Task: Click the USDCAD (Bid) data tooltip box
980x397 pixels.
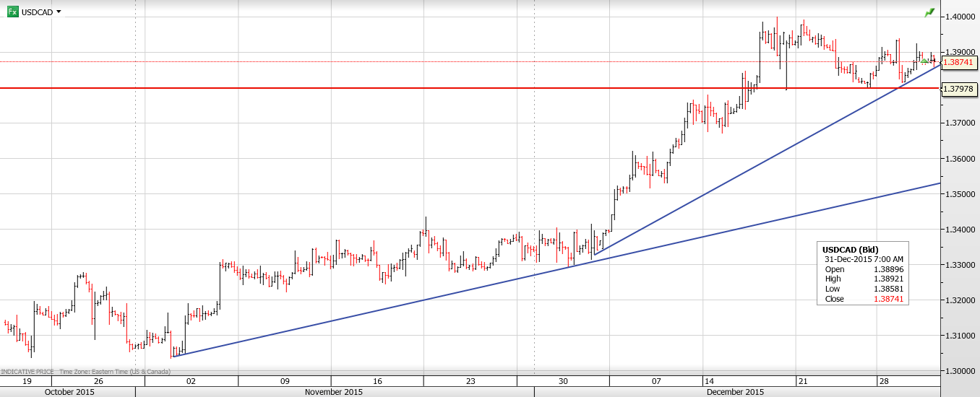Action: [863, 272]
